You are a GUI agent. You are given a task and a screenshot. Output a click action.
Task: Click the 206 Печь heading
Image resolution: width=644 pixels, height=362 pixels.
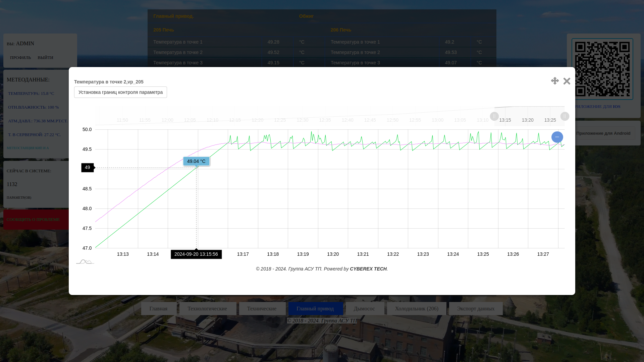341,30
